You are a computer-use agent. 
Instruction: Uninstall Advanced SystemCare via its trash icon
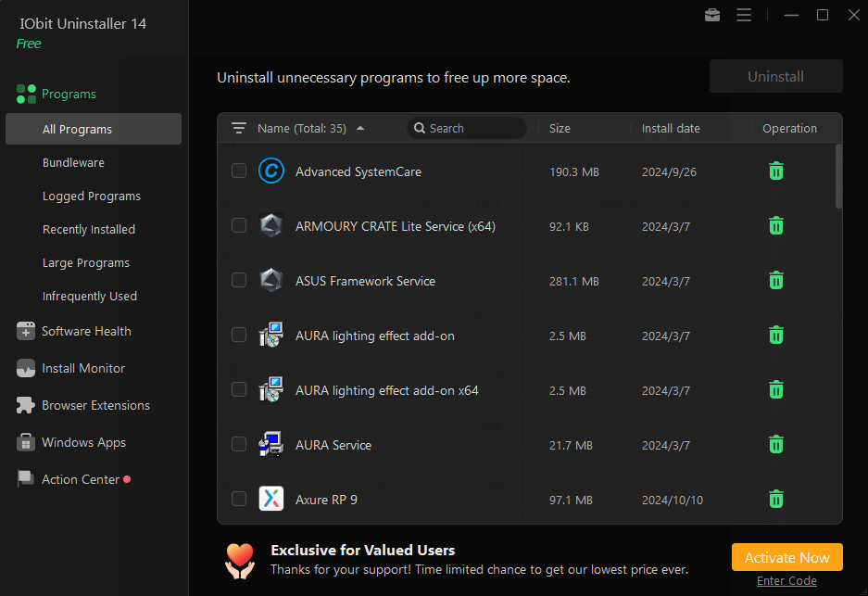pos(775,171)
